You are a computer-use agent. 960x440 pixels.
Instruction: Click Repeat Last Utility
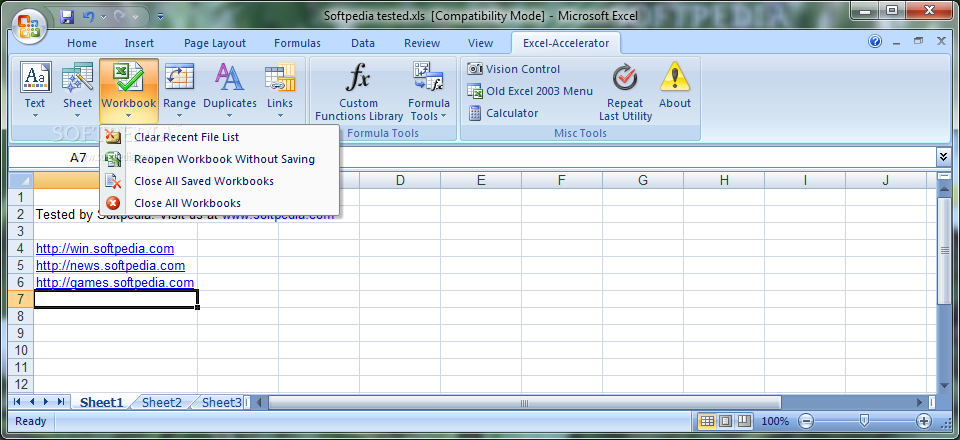coord(625,92)
